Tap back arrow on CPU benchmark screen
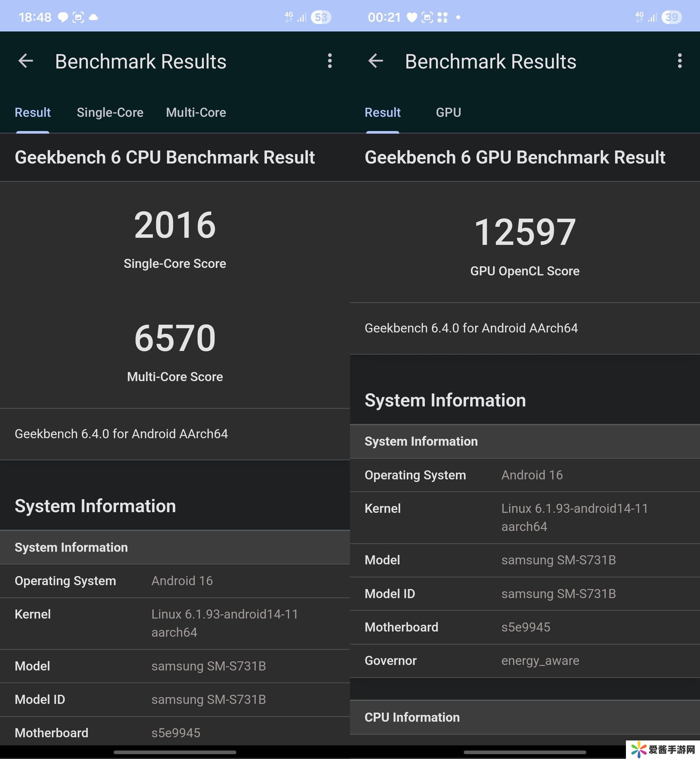 [26, 61]
